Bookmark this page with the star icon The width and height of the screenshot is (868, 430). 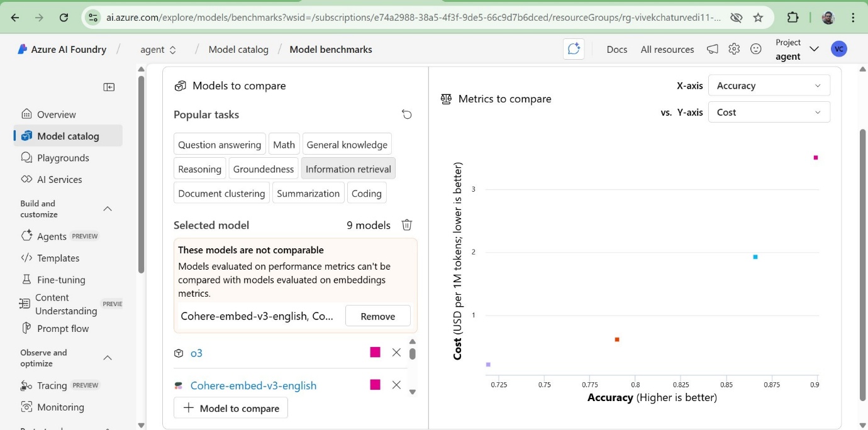pos(758,18)
